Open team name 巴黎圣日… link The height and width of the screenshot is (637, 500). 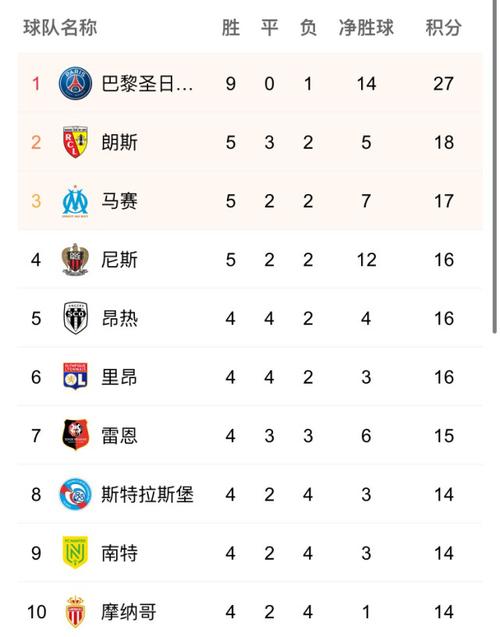coord(147,84)
